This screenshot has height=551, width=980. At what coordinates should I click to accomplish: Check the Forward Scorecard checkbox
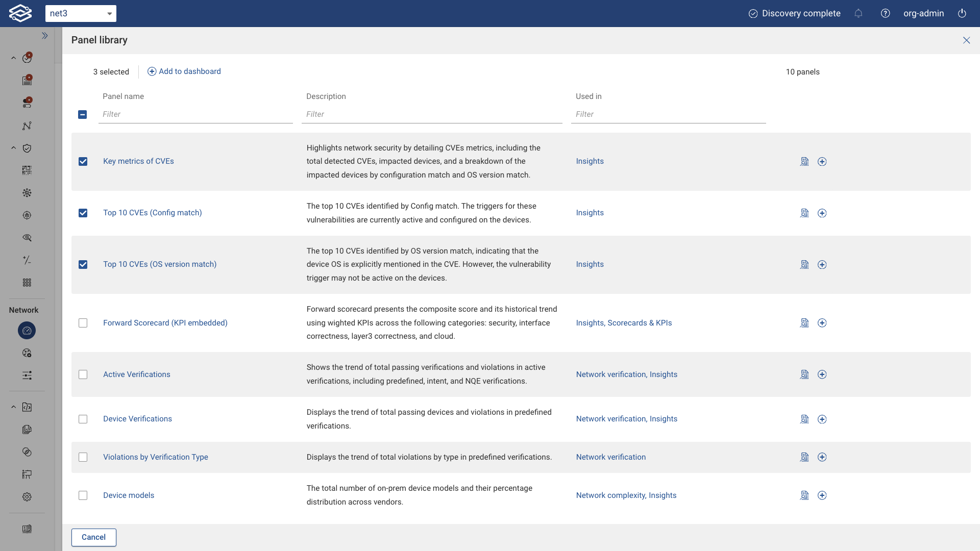[83, 323]
